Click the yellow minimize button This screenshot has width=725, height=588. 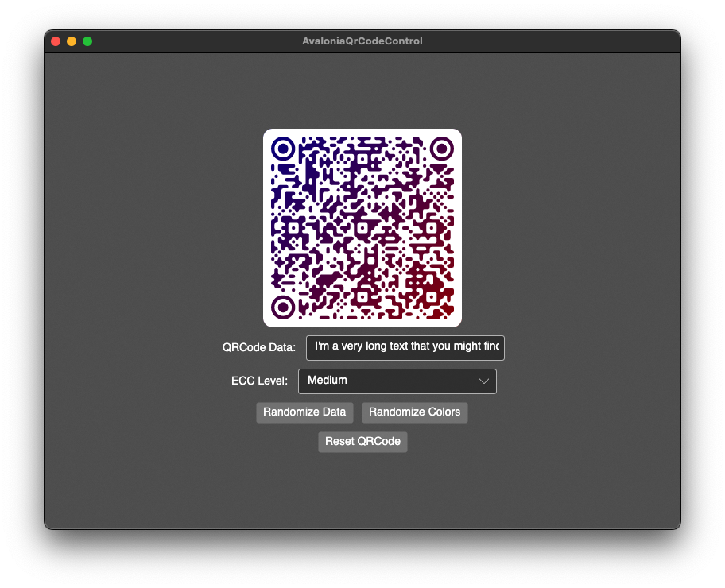(71, 41)
